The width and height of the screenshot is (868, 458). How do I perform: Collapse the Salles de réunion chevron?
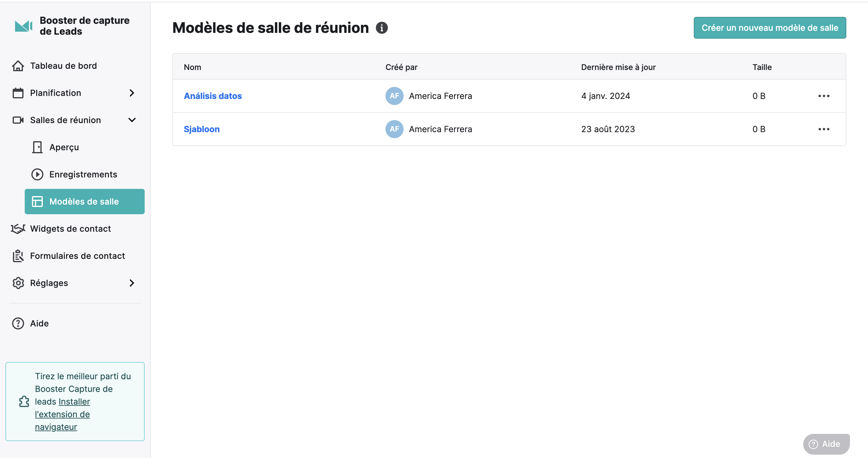132,120
